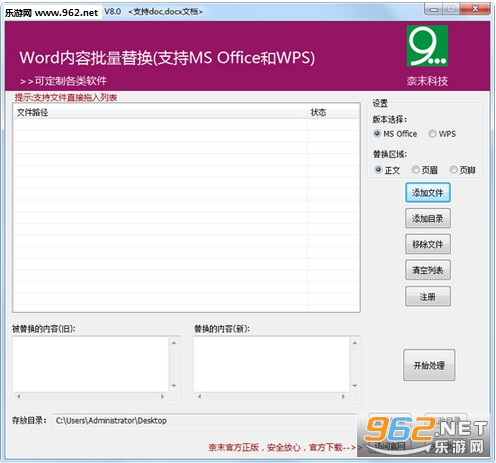Click up arrow of old-content vertical scrollbar
This screenshot has width=496, height=463.
click(x=174, y=343)
